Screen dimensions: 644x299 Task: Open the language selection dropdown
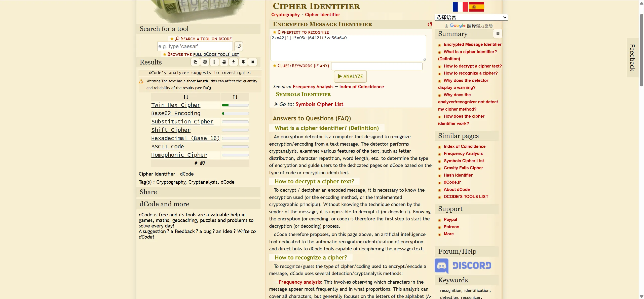pos(471,17)
